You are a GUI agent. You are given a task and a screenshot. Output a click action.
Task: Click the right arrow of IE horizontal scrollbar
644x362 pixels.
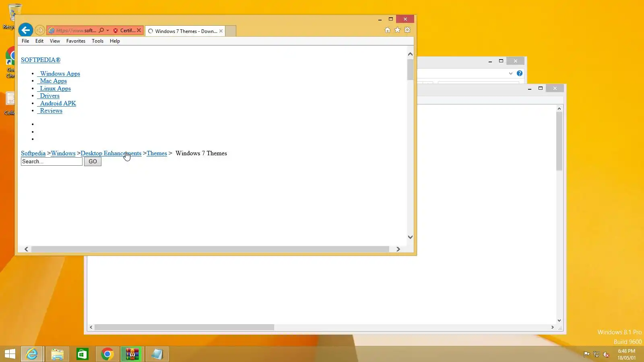tap(398, 249)
